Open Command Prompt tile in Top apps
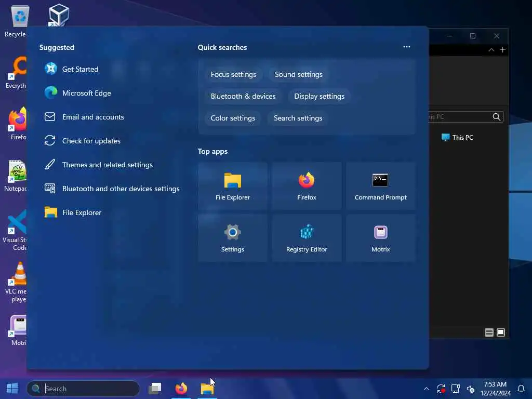 pos(381,186)
